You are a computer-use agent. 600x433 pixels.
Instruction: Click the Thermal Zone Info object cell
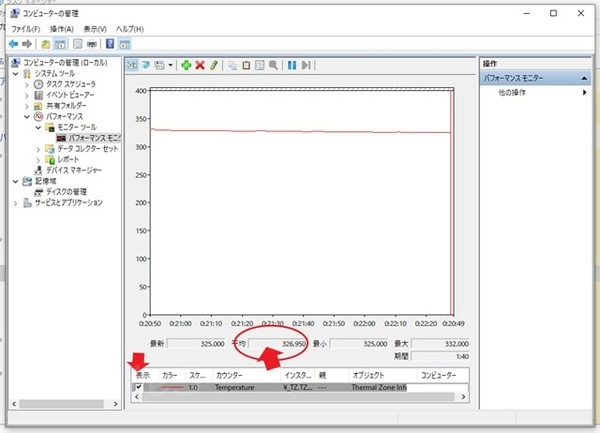[379, 387]
